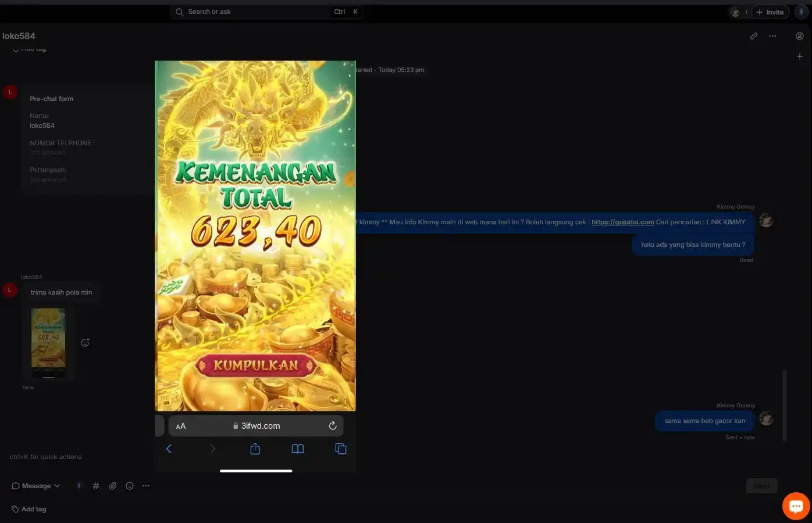
Task: Click the hashtag icon in the message composer
Action: coord(95,485)
